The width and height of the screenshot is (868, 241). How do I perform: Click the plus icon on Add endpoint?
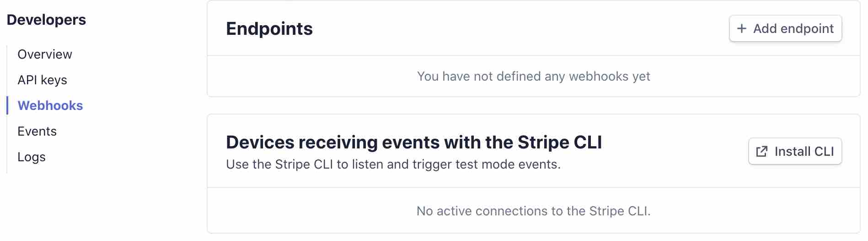(x=742, y=28)
